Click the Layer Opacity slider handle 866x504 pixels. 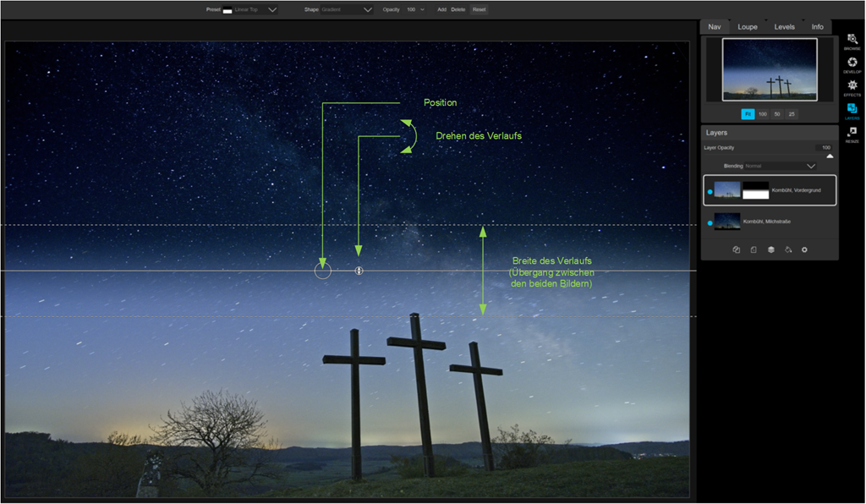(830, 156)
